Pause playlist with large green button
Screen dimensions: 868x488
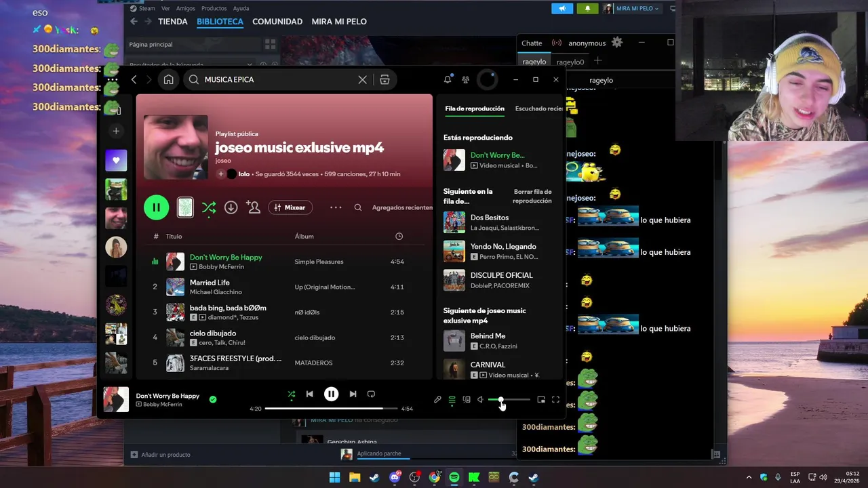(x=157, y=207)
